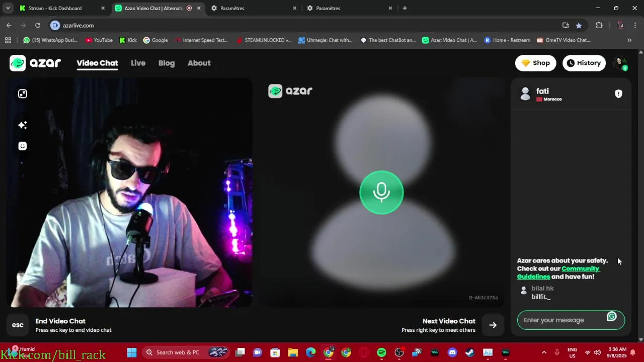Open the WhatsApp Business bookmark

tap(50, 40)
